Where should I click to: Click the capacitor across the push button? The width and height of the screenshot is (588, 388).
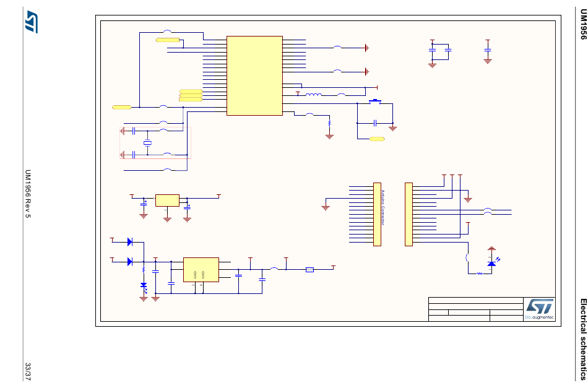374,123
